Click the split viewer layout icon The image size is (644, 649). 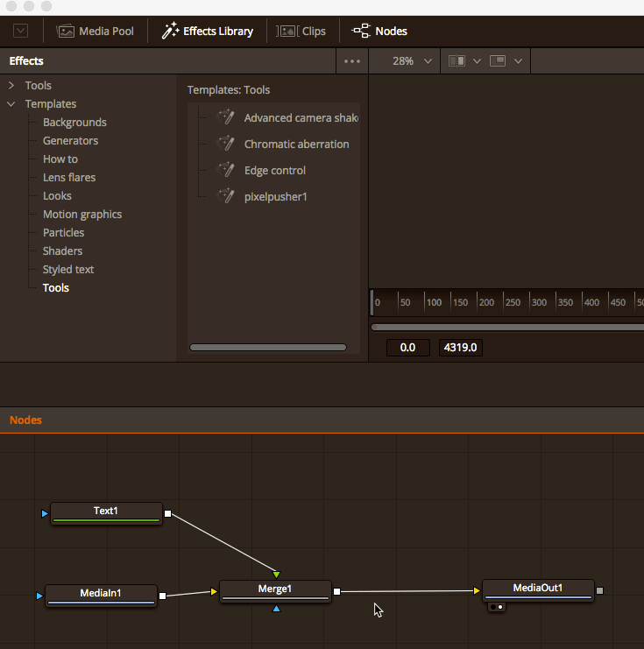pos(456,61)
